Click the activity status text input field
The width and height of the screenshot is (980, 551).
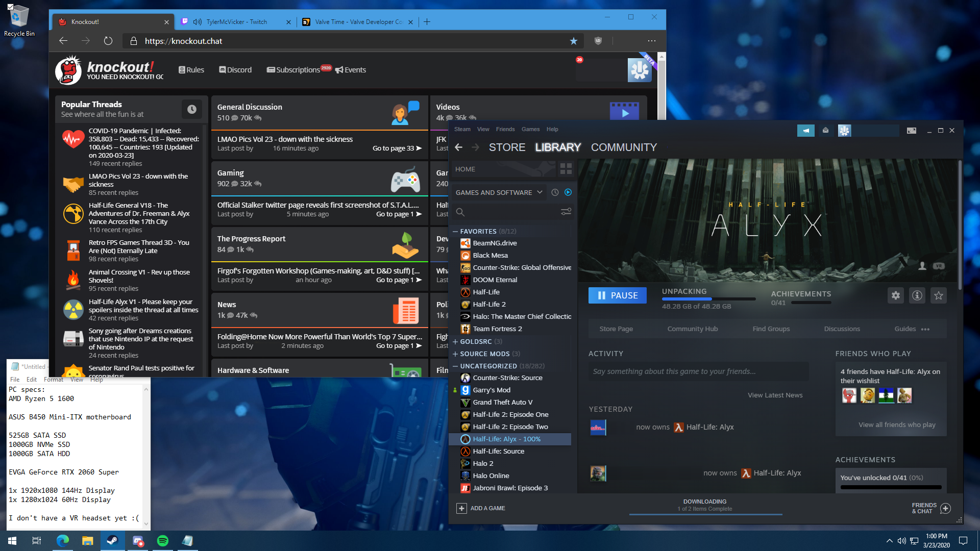(698, 371)
